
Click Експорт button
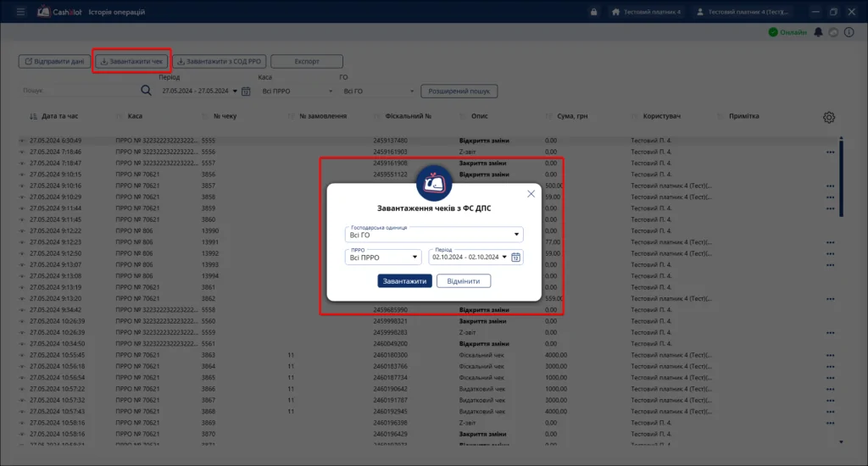307,62
